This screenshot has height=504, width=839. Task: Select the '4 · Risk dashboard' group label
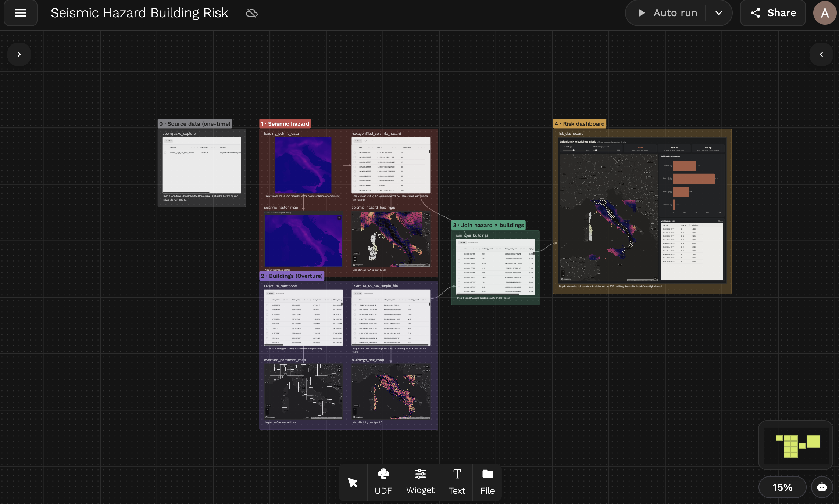point(579,124)
